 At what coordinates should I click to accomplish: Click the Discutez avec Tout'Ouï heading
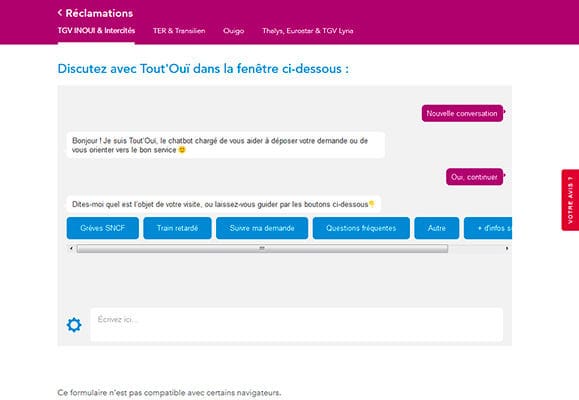[x=203, y=69]
